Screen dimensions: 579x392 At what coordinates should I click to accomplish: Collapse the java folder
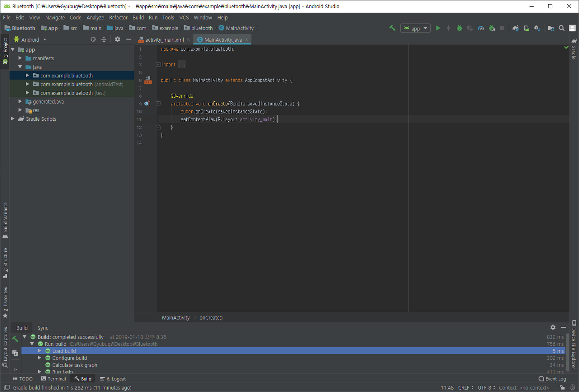click(x=20, y=67)
